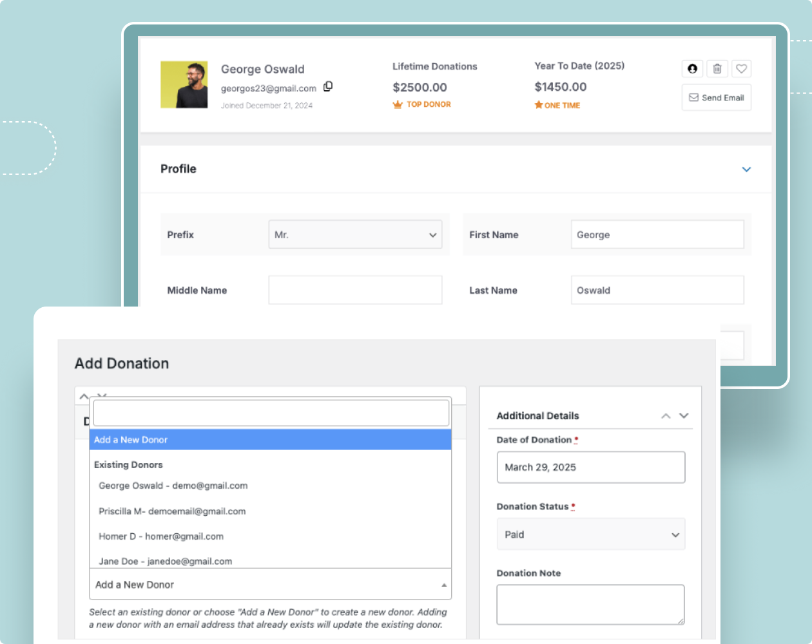Copy donor email using the copy icon
Image resolution: width=812 pixels, height=644 pixels.
click(327, 86)
